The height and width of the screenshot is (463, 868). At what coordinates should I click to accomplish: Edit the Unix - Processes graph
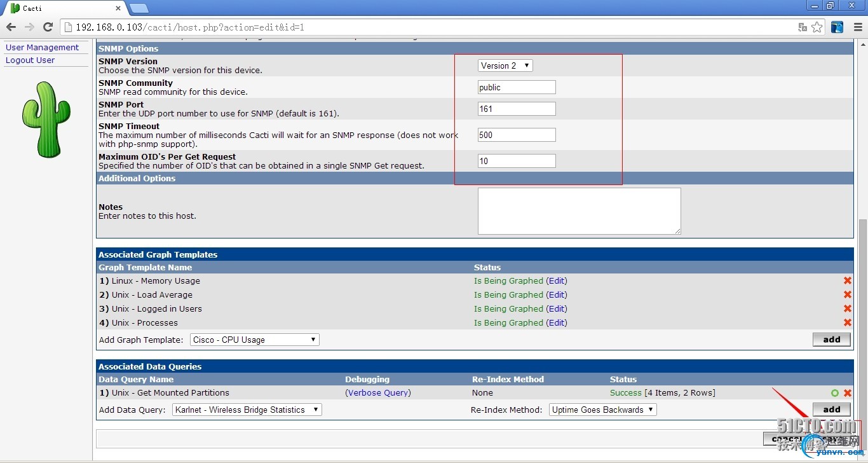pyautogui.click(x=557, y=322)
